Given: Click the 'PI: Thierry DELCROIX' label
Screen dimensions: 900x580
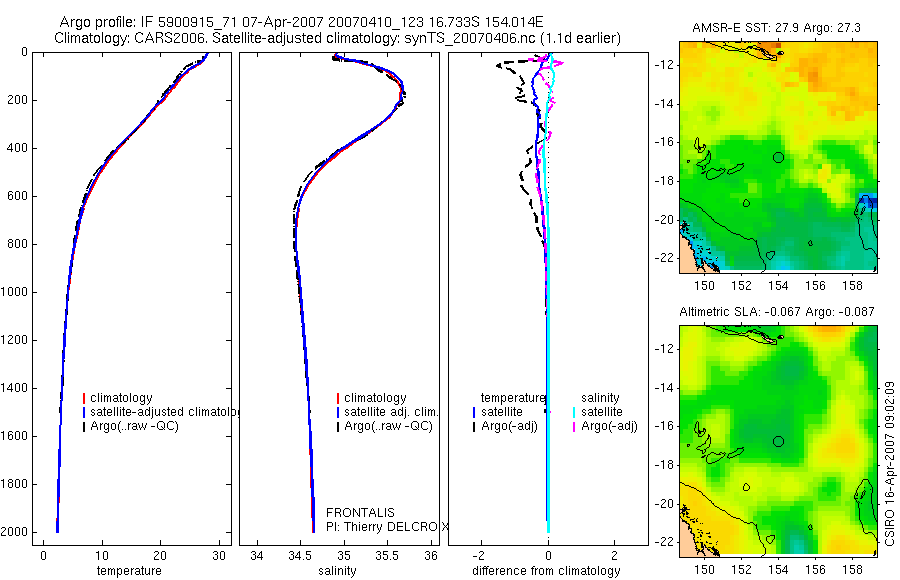Looking at the screenshot, I should tap(387, 527).
